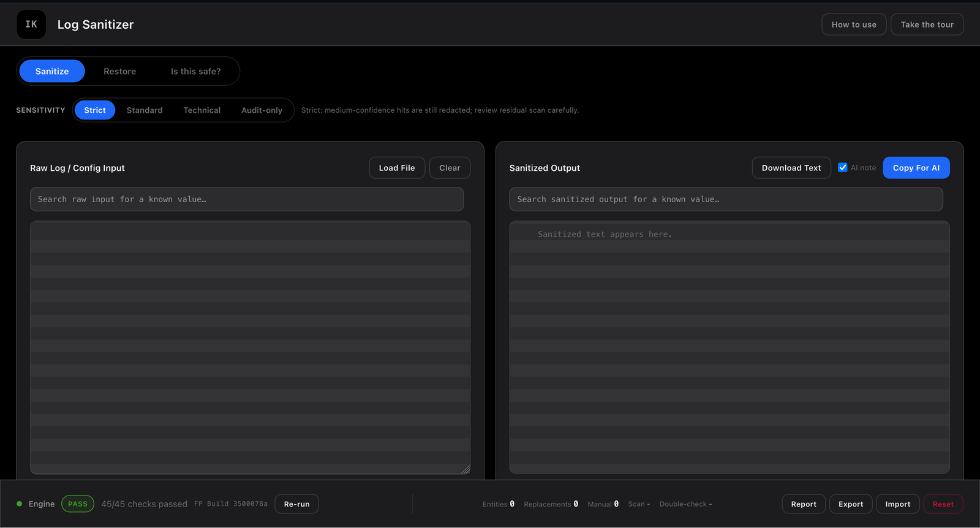
Task: Click the Entities 0 counter
Action: (499, 504)
